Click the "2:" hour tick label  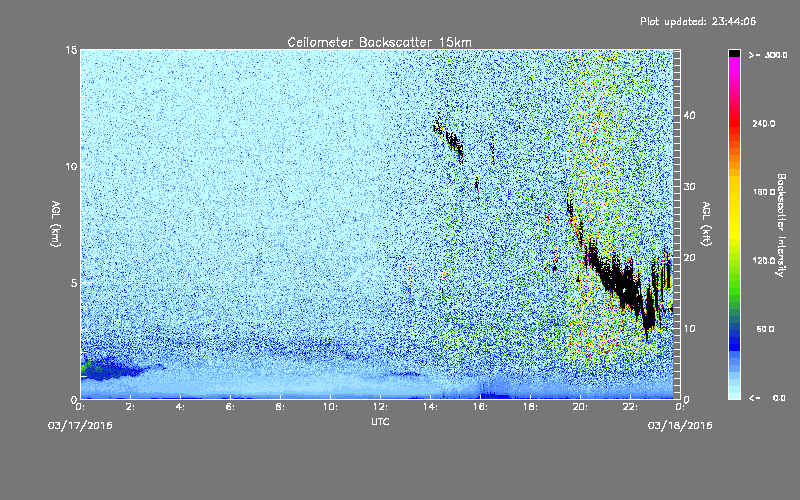point(130,407)
